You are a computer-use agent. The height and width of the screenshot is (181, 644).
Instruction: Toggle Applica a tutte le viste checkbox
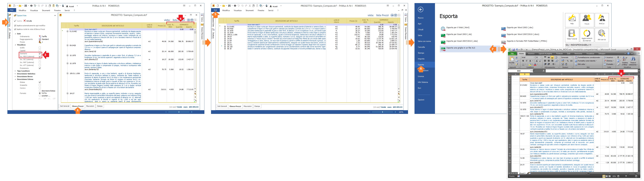click(x=15, y=29)
